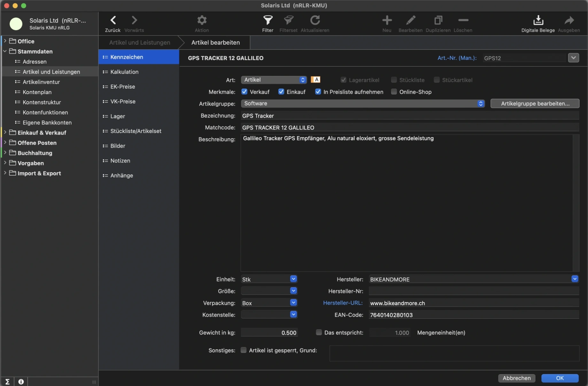Create new entry with Neu icon

pos(387,20)
